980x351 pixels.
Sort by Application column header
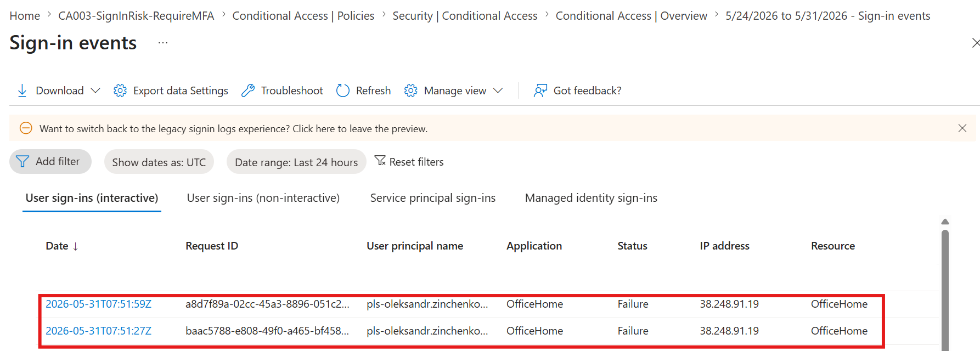pyautogui.click(x=534, y=246)
